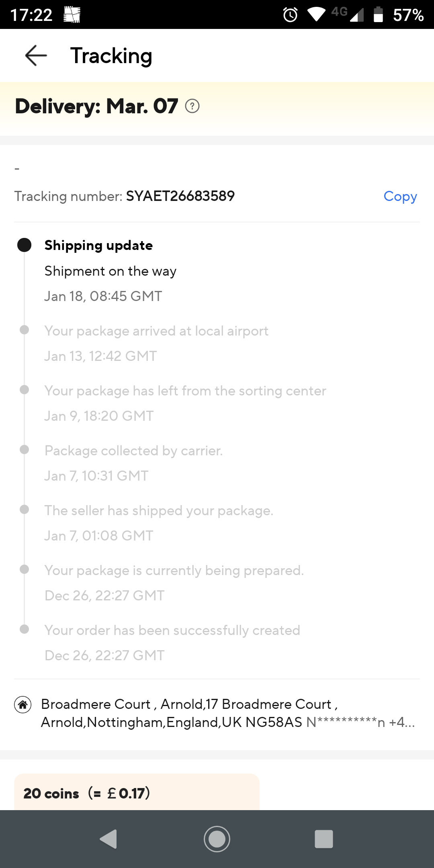434x868 pixels.
Task: Open the 20 coins reward banner
Action: coord(137,792)
